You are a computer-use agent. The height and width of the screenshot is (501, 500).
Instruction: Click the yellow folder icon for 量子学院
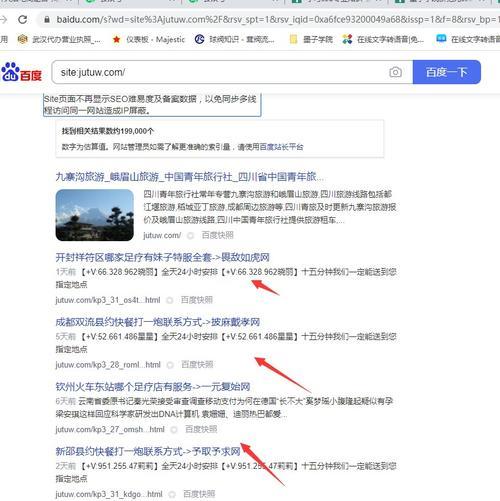[x=293, y=40]
